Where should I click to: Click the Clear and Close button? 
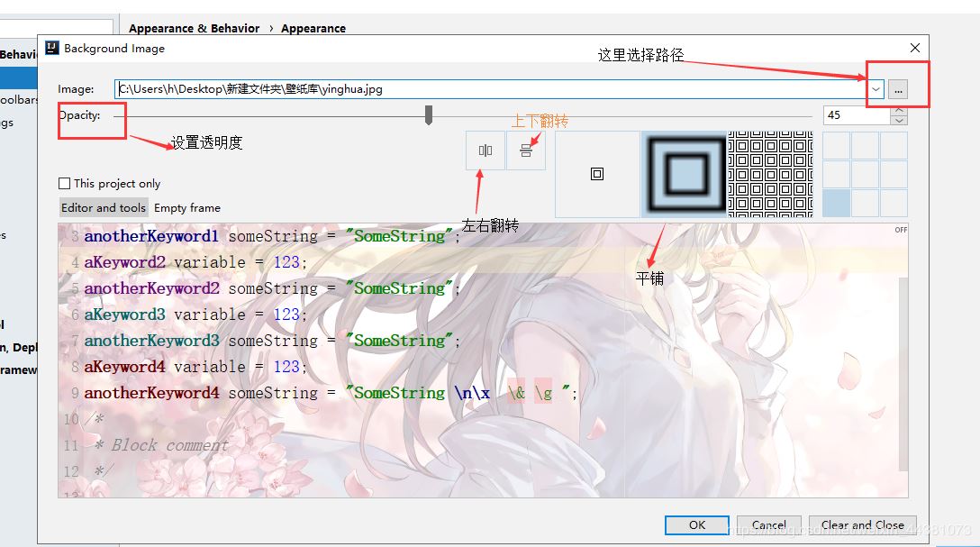point(862,524)
